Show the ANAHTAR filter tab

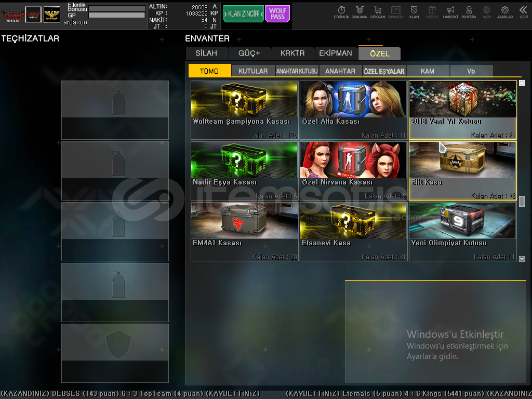[x=340, y=71]
